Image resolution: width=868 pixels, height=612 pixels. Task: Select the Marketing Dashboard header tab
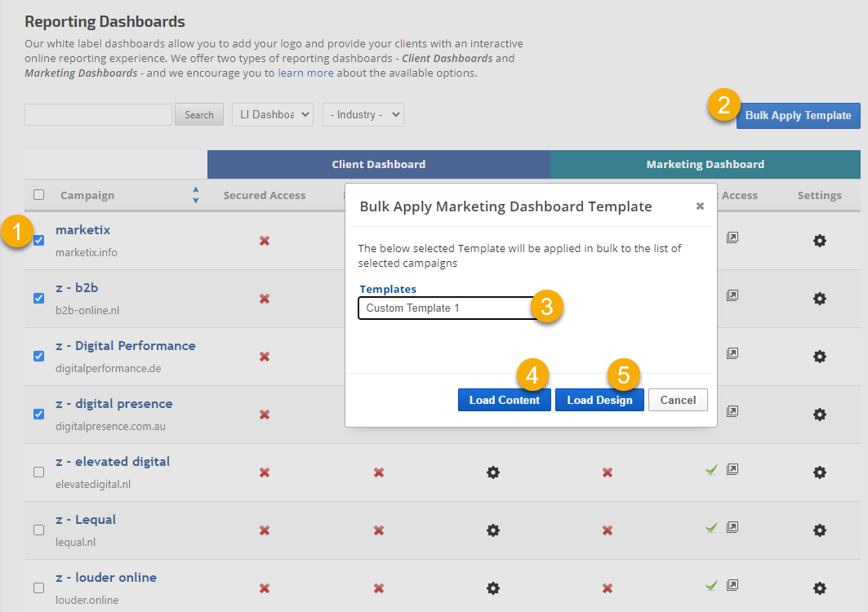point(705,164)
